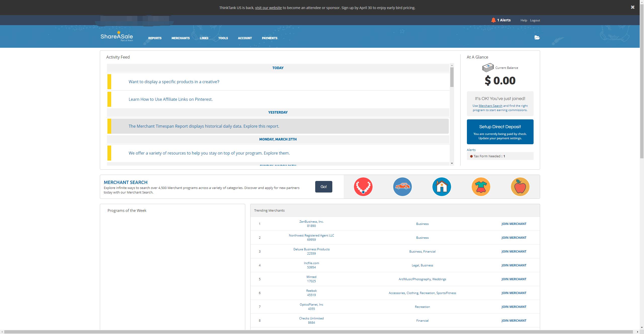Open the Account menu
This screenshot has height=334, width=644.
(245, 38)
